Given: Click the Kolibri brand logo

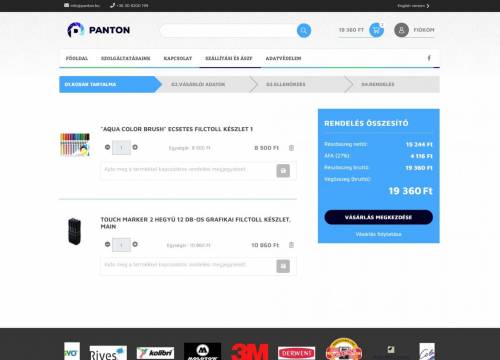Looking at the screenshot, I should coord(155,353).
